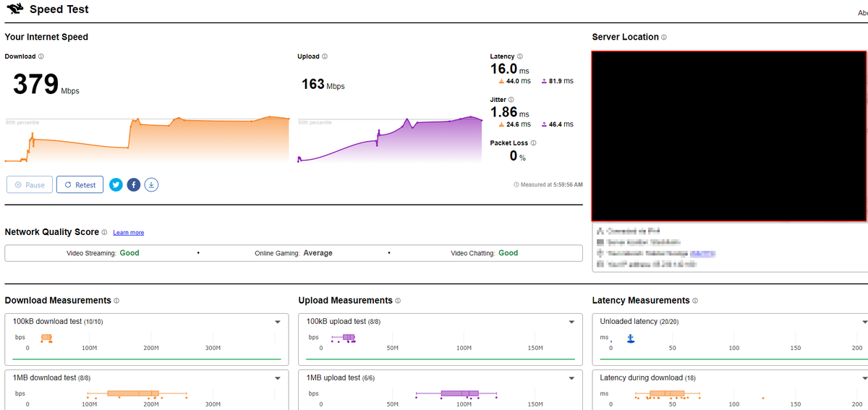Screen dimensions: 868x410
Task: Click the Retest button
Action: point(80,185)
